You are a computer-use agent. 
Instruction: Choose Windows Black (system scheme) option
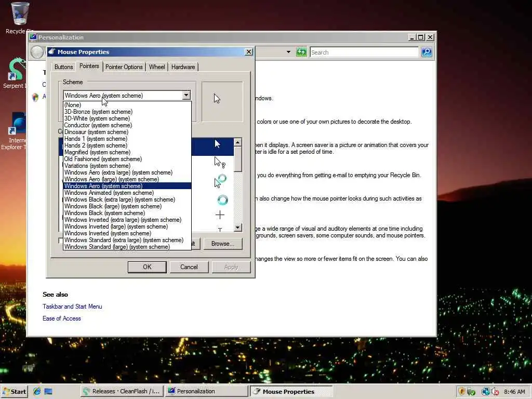[x=127, y=213]
